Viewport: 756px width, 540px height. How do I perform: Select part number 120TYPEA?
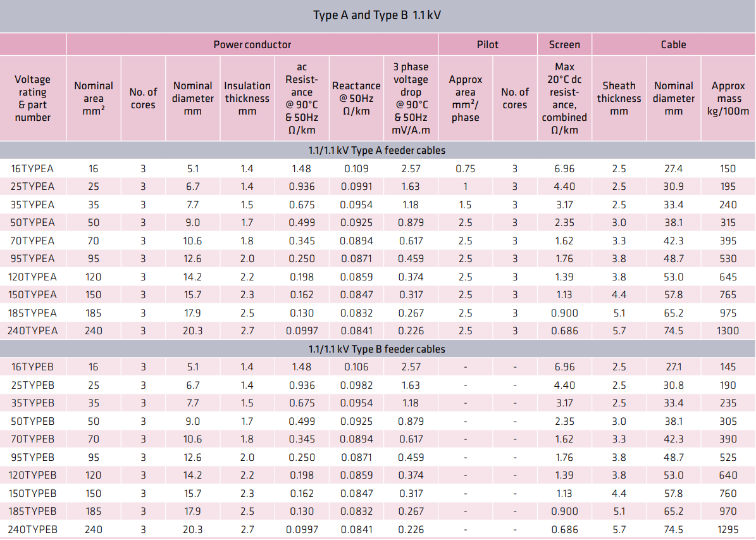(x=32, y=277)
